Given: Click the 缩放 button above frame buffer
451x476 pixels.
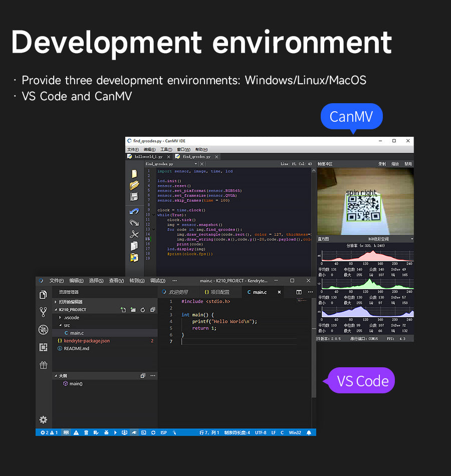Looking at the screenshot, I should 395,164.
